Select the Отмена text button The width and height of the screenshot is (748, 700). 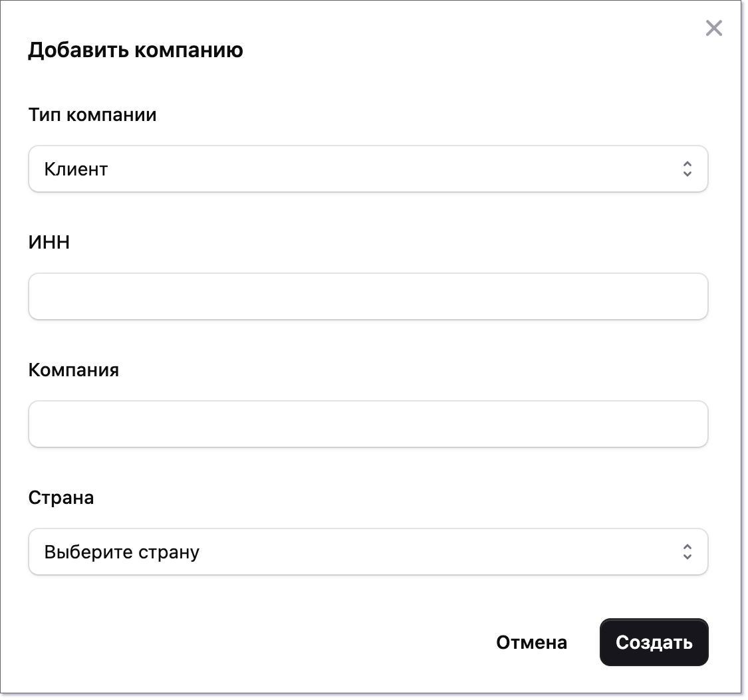(x=531, y=642)
